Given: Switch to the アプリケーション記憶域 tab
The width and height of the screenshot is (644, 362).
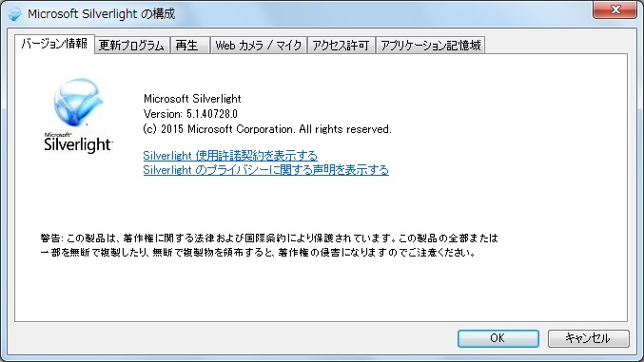Looking at the screenshot, I should 430,46.
